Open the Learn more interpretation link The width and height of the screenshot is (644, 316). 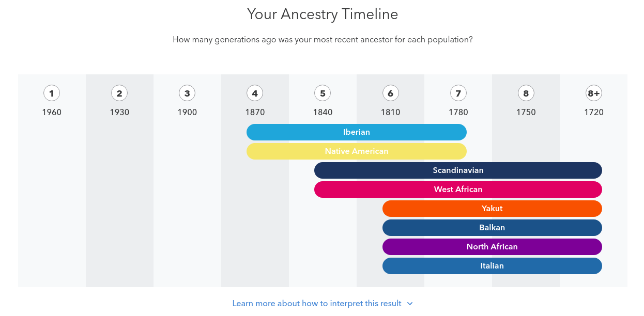[317, 304]
